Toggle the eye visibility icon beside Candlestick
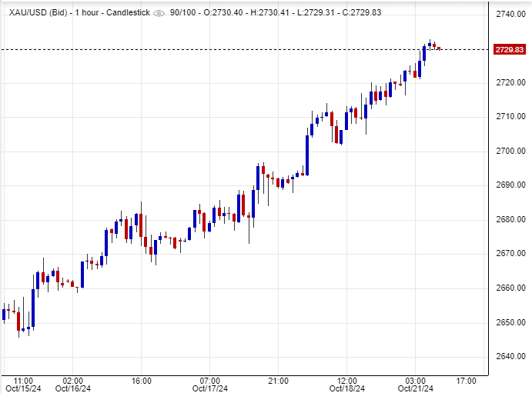This screenshot has width=532, height=393. click(159, 13)
